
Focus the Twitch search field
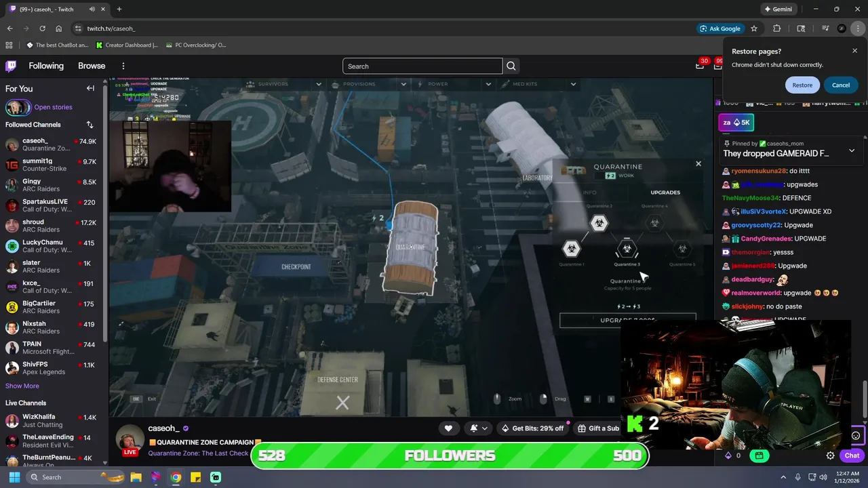click(422, 66)
